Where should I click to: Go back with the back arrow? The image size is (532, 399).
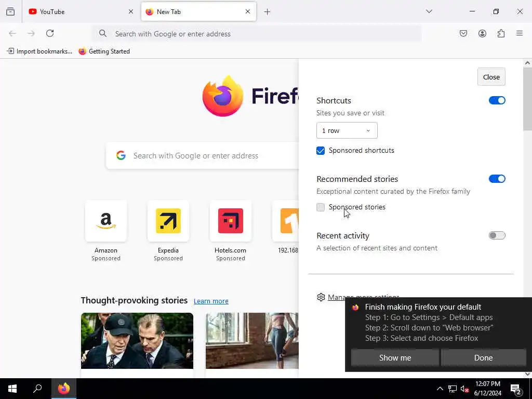pos(12,33)
